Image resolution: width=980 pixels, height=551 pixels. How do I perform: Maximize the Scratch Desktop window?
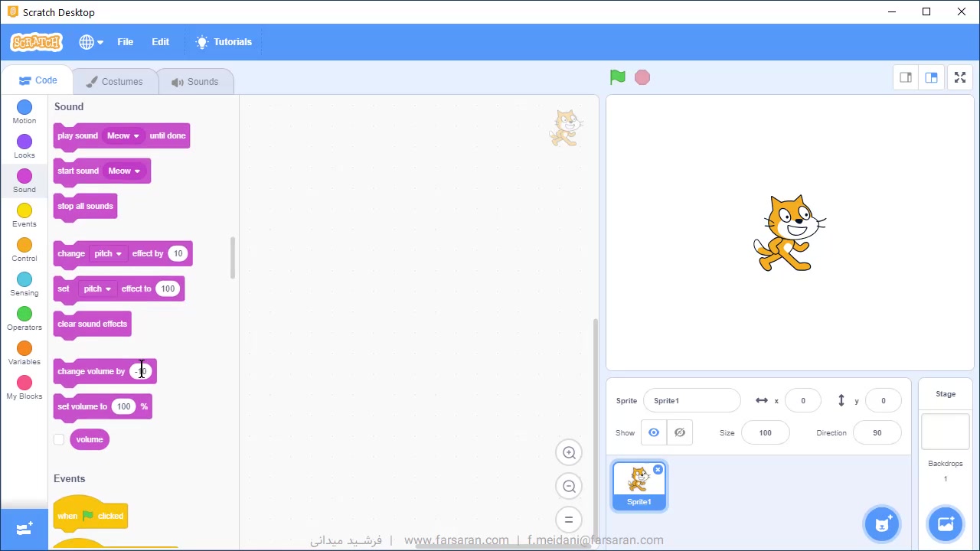(x=926, y=11)
